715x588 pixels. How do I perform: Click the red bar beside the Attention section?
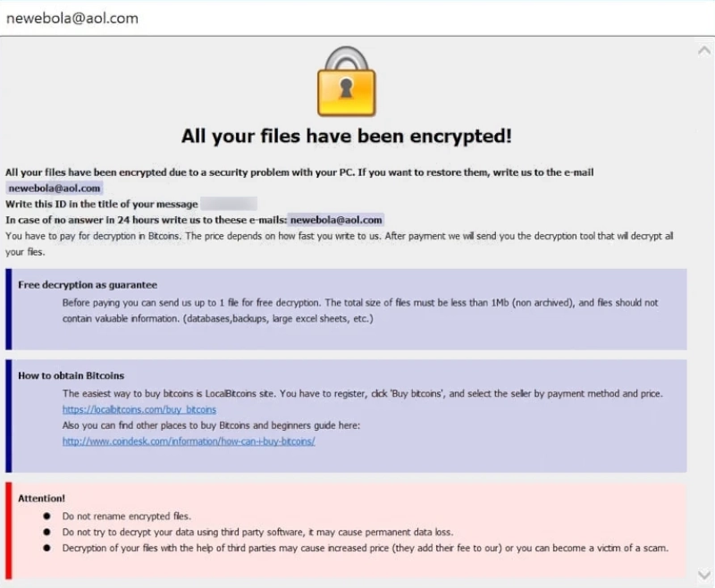pyautogui.click(x=8, y=530)
